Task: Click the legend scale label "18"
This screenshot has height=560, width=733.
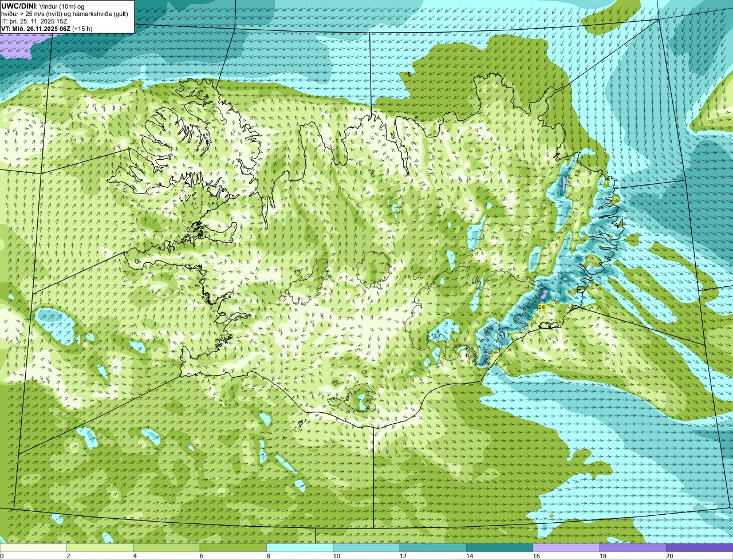Action: [602, 556]
